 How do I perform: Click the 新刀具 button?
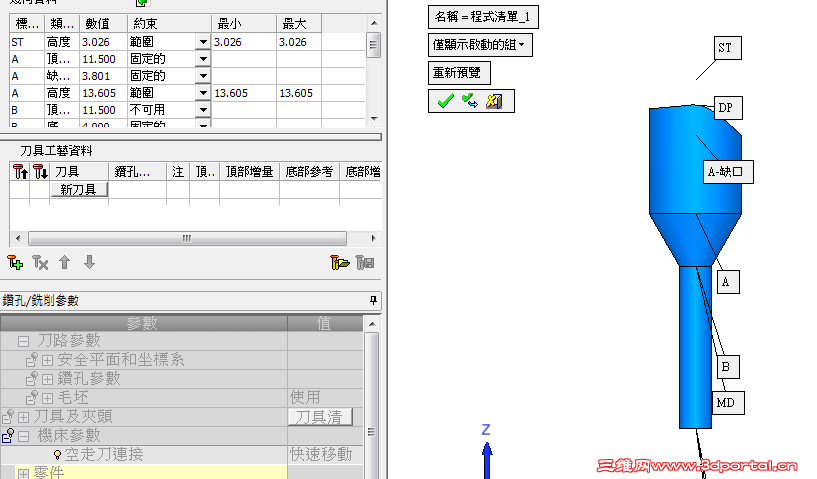[79, 189]
